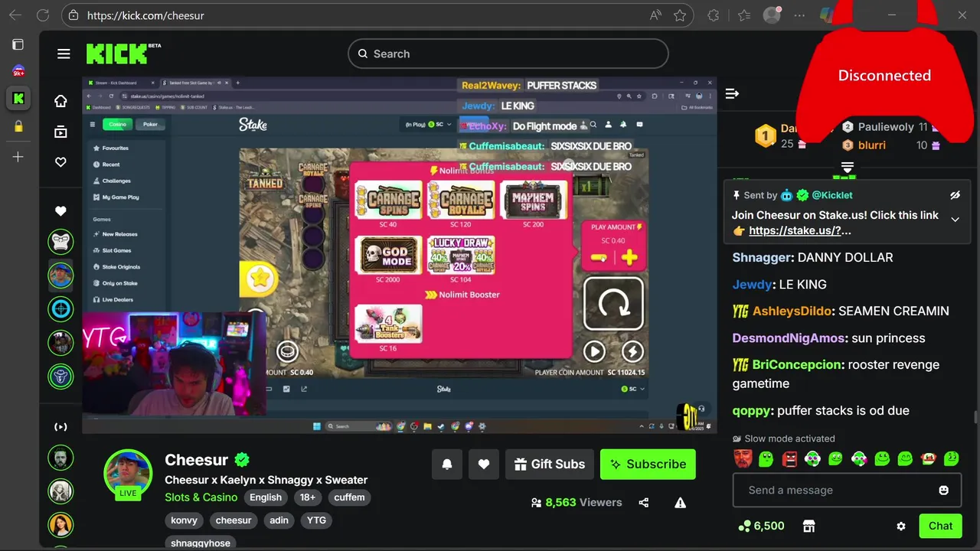Open the gorilla avatar channel in sidebar
The width and height of the screenshot is (980, 551).
tap(60, 242)
